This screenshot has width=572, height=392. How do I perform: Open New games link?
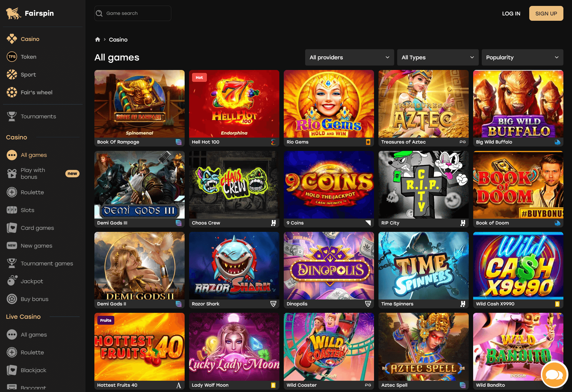tap(37, 246)
